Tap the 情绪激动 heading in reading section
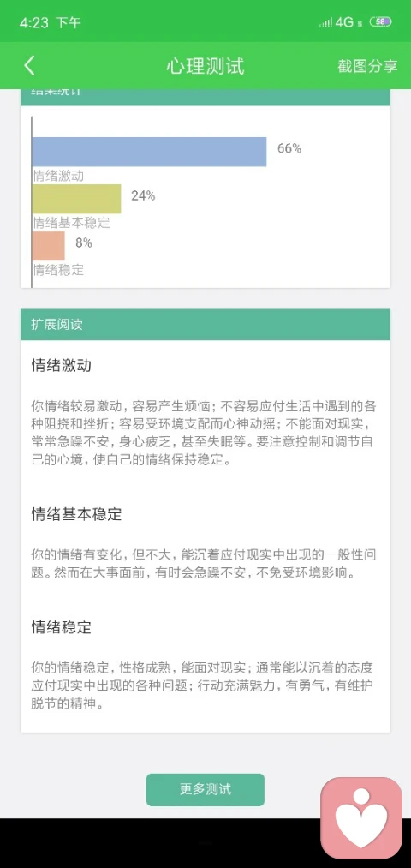411x868 pixels. [62, 366]
